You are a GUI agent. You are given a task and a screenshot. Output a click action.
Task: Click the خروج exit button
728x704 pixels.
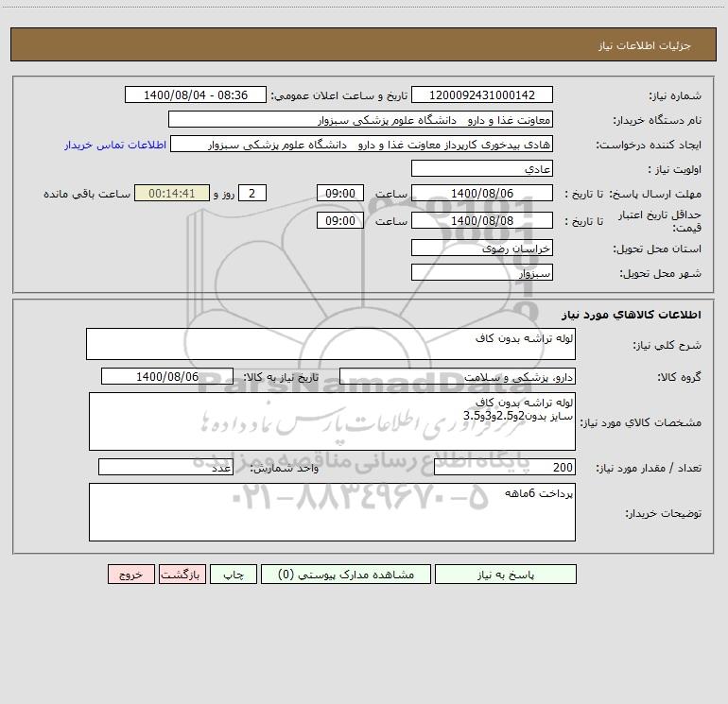pyautogui.click(x=130, y=574)
